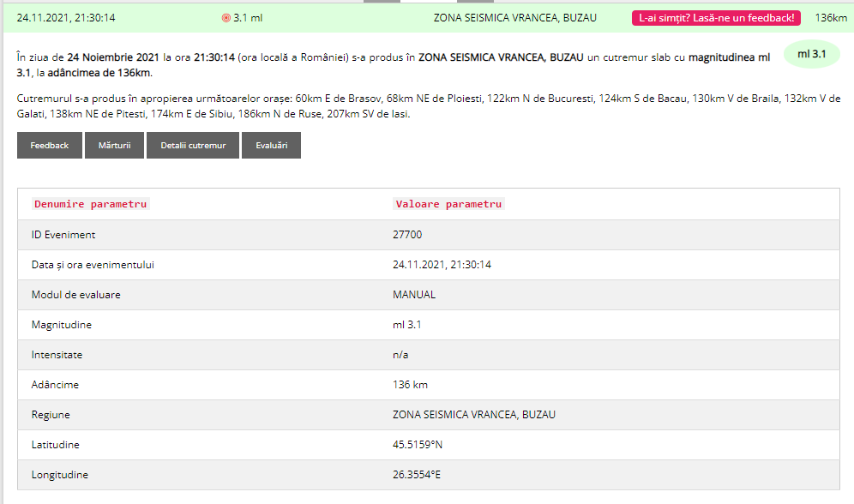Viewport: 854px width, 504px height.
Task: Click header region ZONA SEISMICA VRANCEA, BUZAU
Action: pyautogui.click(x=514, y=18)
